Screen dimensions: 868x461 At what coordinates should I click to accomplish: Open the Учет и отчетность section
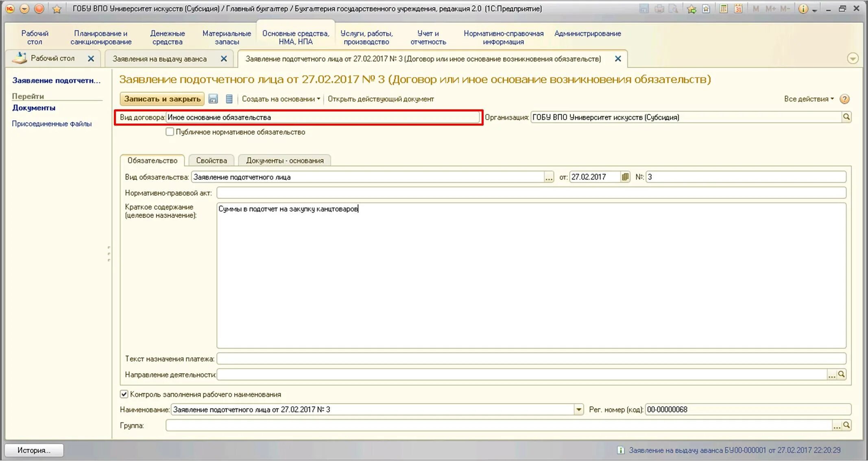428,37
